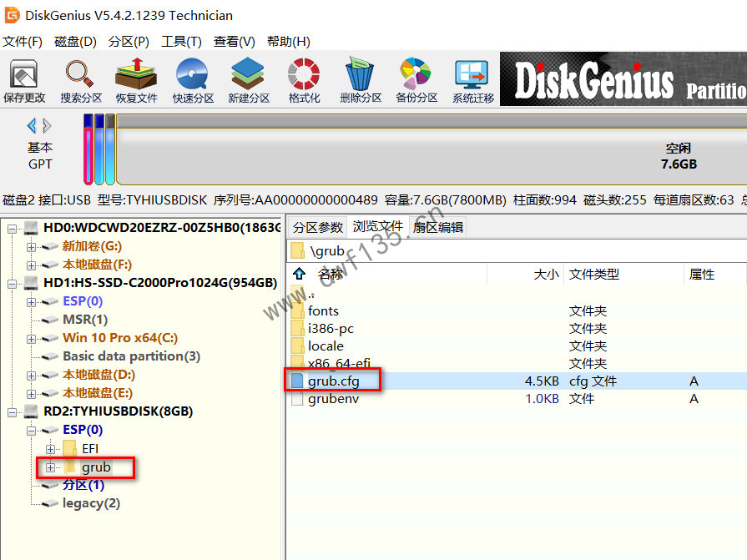Select the 格式化 format tool
The height and width of the screenshot is (560, 747).
[304, 81]
